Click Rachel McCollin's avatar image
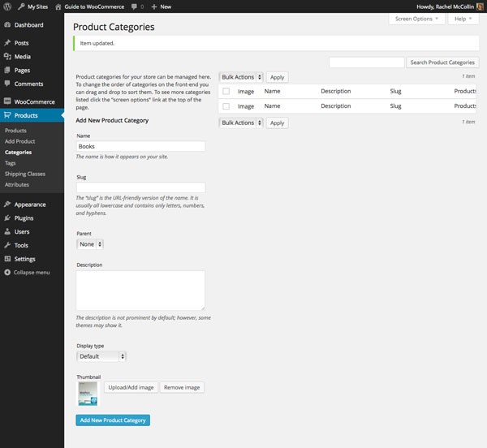Screen dimensions: 487x448 [480, 6]
